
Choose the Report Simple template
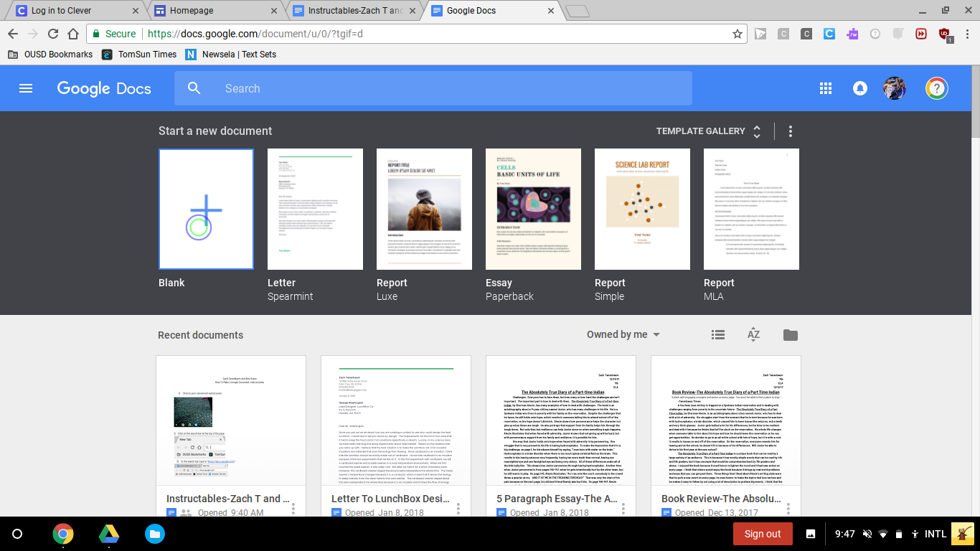point(642,209)
